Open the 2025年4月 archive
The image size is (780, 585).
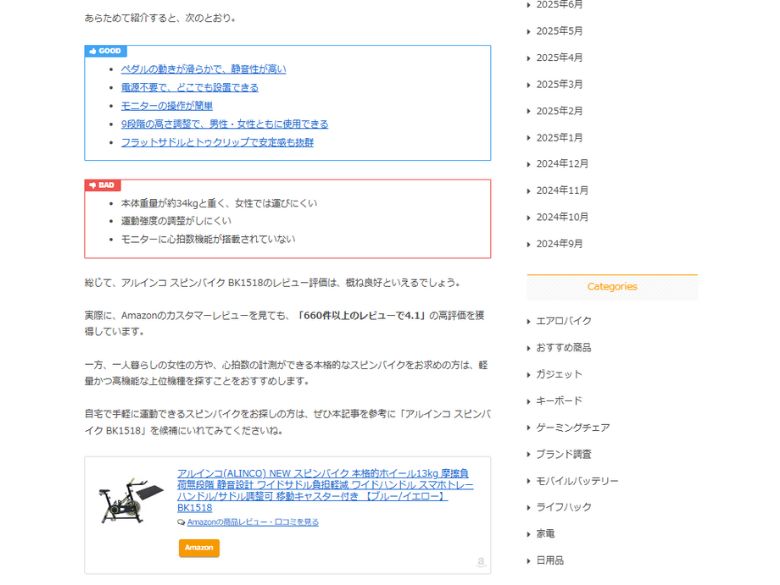tap(559, 58)
